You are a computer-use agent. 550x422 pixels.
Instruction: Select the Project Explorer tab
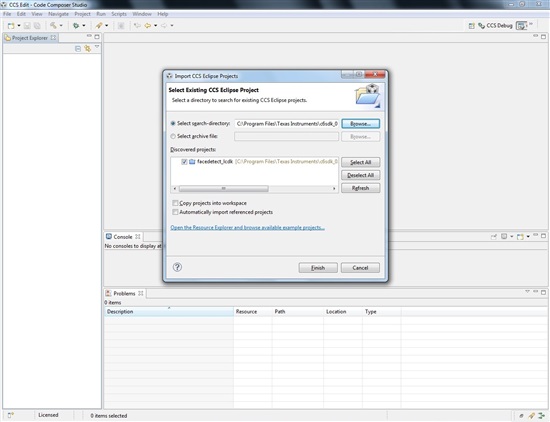point(30,38)
